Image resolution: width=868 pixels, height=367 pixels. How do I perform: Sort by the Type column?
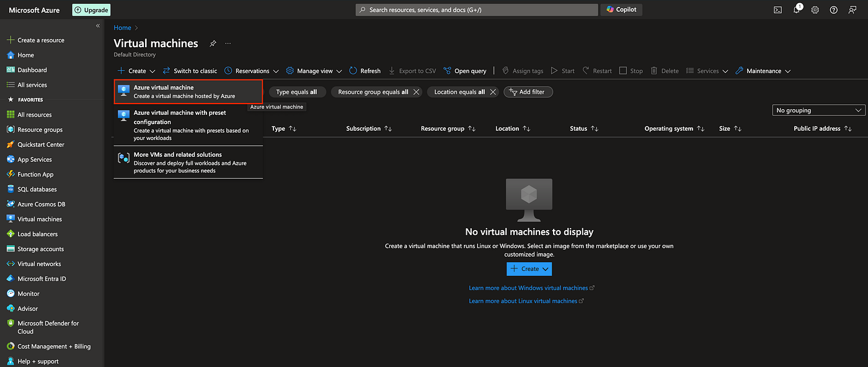pos(284,128)
